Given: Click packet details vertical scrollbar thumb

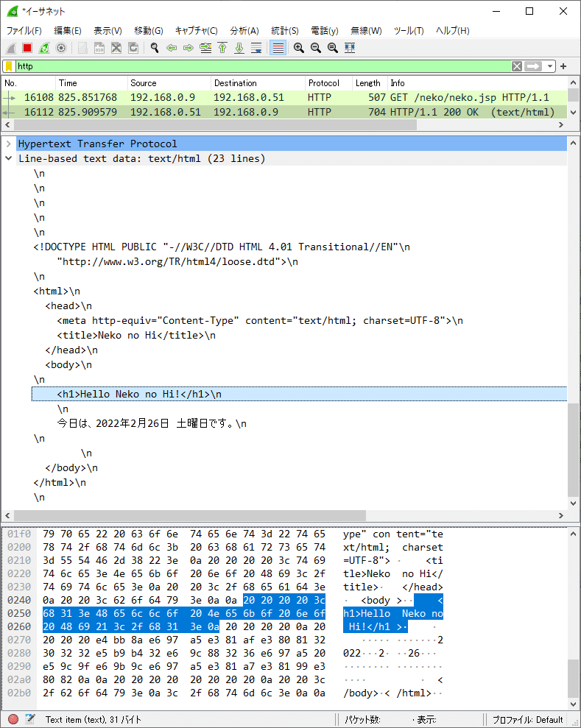Looking at the screenshot, I should [573, 450].
